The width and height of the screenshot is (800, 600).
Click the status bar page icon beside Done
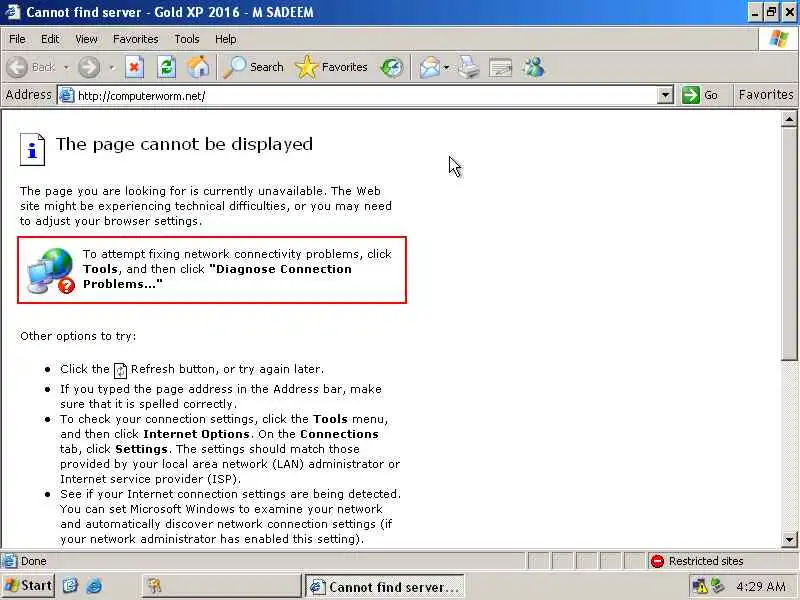click(x=9, y=561)
